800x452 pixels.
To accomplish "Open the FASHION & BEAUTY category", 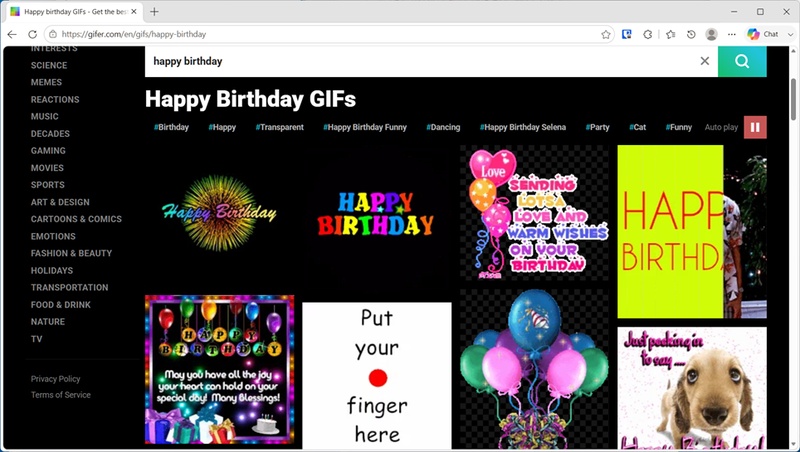I will tap(71, 253).
